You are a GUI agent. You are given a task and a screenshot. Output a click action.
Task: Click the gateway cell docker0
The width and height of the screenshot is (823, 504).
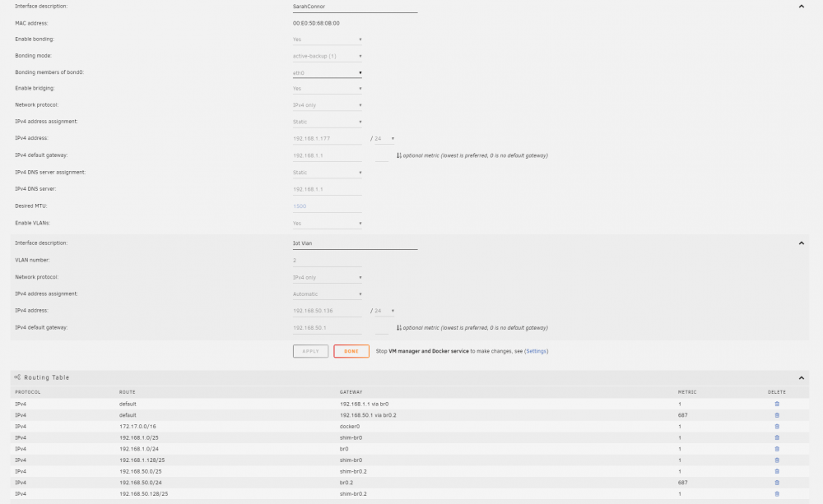coord(350,427)
